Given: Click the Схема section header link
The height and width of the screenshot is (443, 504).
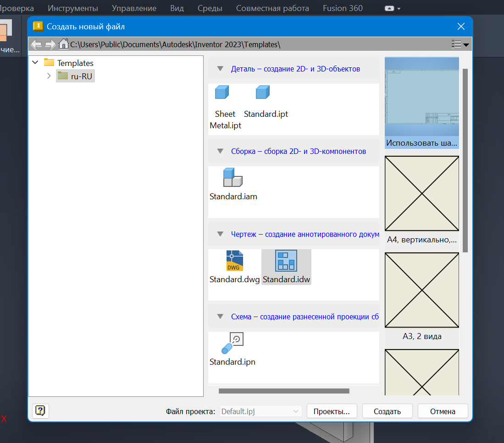Looking at the screenshot, I should (x=305, y=317).
